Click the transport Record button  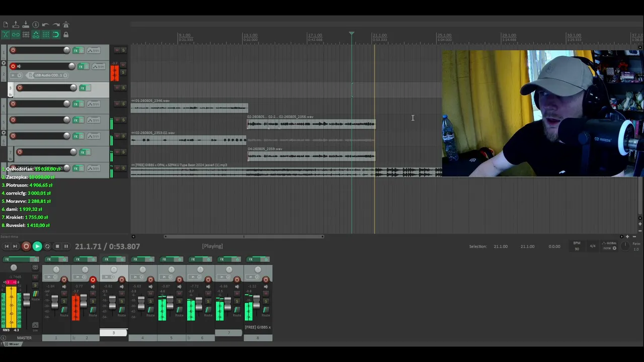[x=26, y=246]
